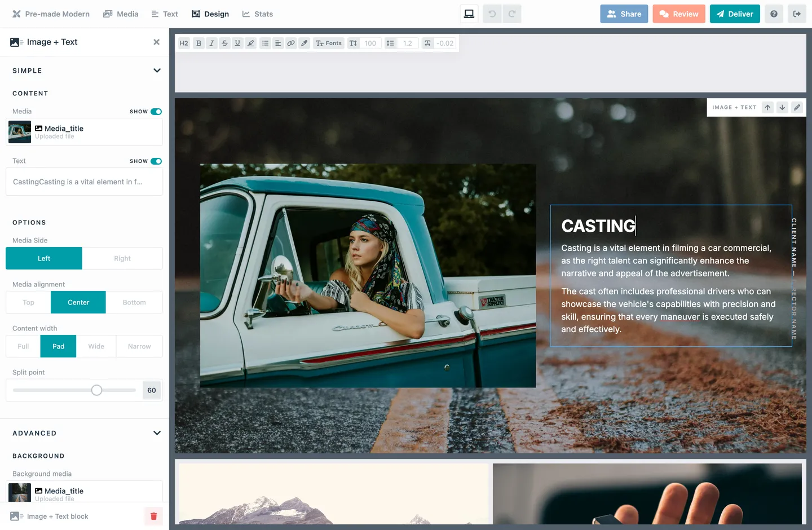Click the letter spacing field showing -0.02
The image size is (812, 530).
click(x=445, y=43)
